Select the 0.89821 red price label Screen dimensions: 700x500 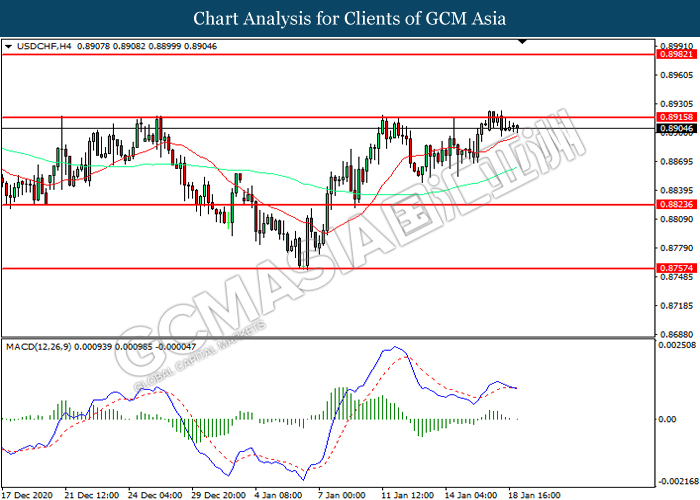pyautogui.click(x=677, y=54)
